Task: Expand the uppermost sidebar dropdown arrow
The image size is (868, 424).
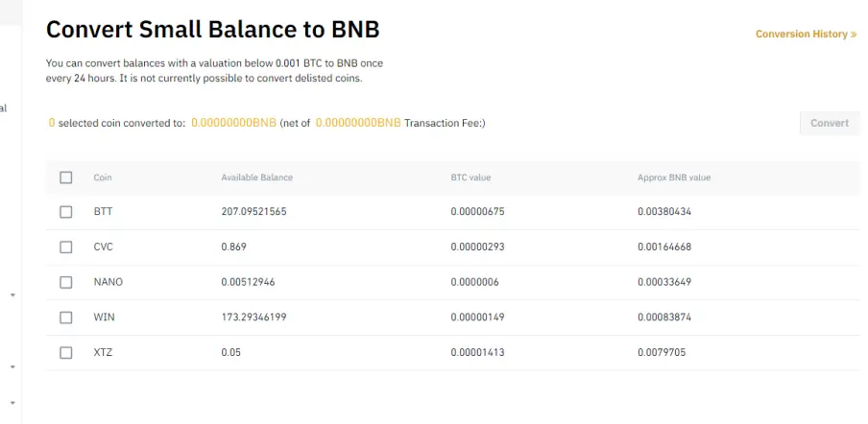Action: click(12, 295)
